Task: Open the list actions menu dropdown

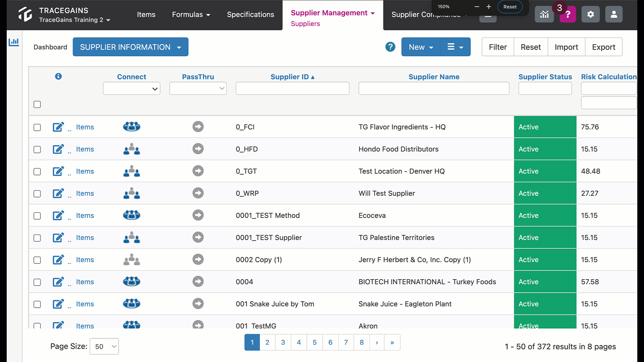Action: coord(455,47)
